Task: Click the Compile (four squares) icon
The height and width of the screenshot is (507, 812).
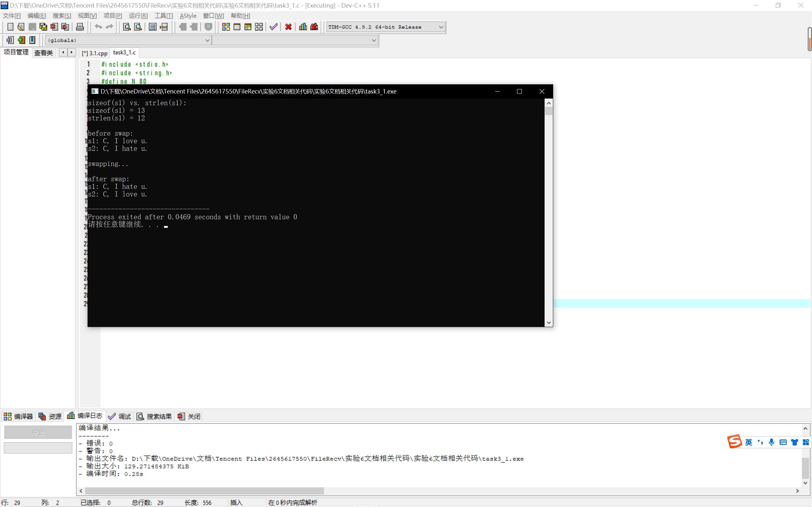Action: (x=226, y=27)
